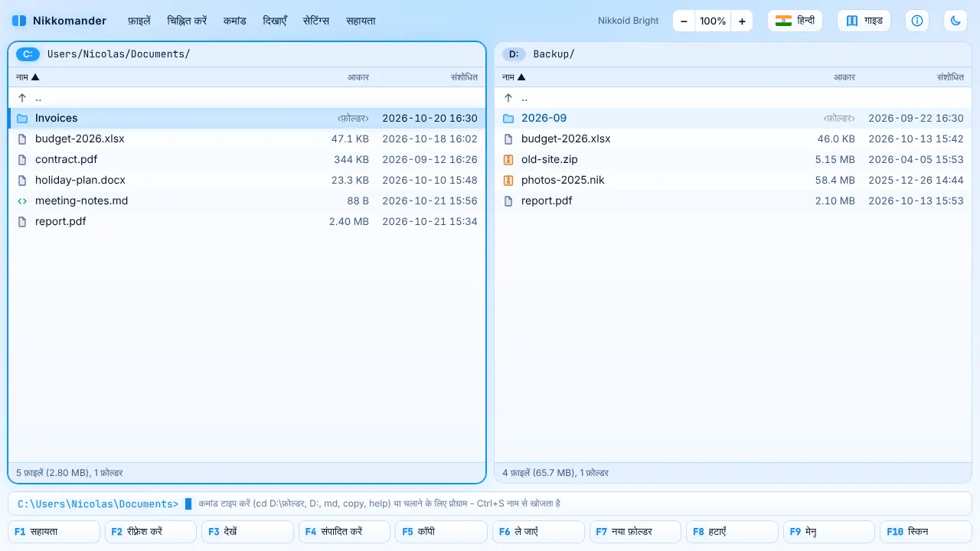This screenshot has height=551, width=980.
Task: Click the 2026-09 folder icon
Action: point(508,118)
